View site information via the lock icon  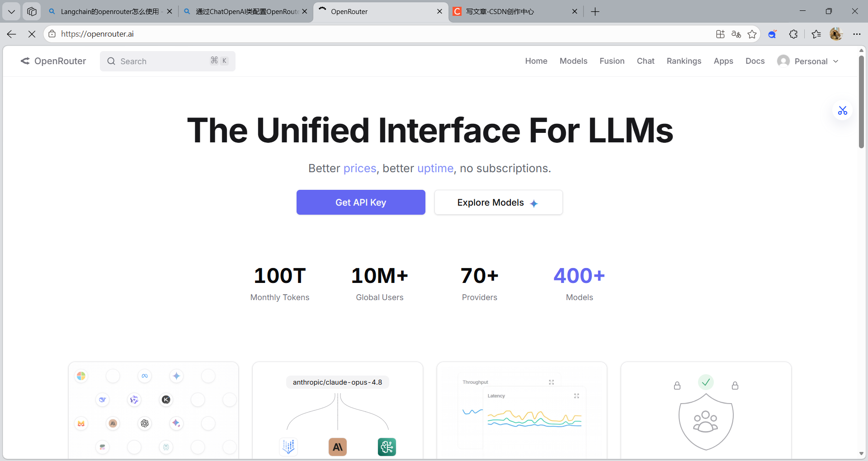(52, 34)
